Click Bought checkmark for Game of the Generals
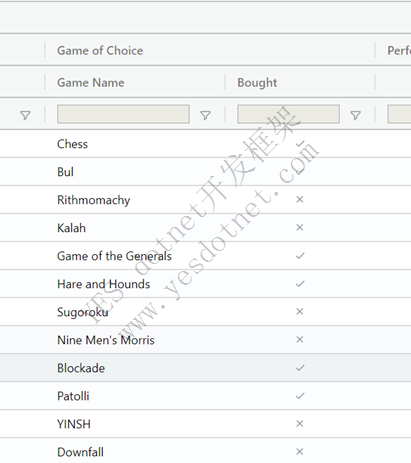Image resolution: width=411 pixels, height=463 pixels. (300, 256)
